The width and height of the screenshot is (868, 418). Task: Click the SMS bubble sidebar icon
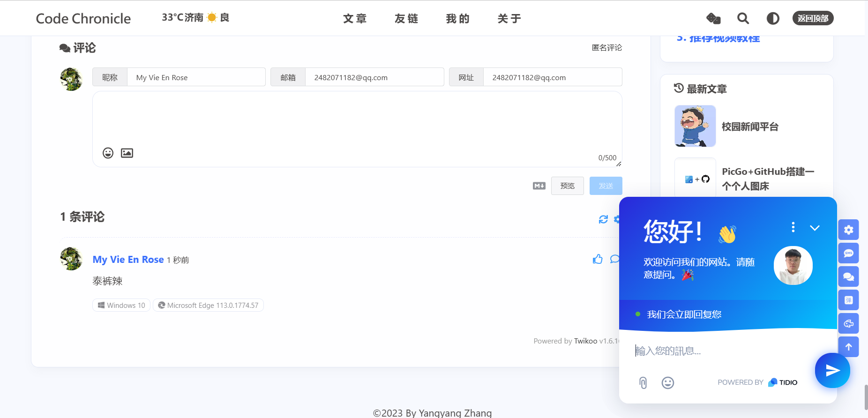tap(849, 253)
